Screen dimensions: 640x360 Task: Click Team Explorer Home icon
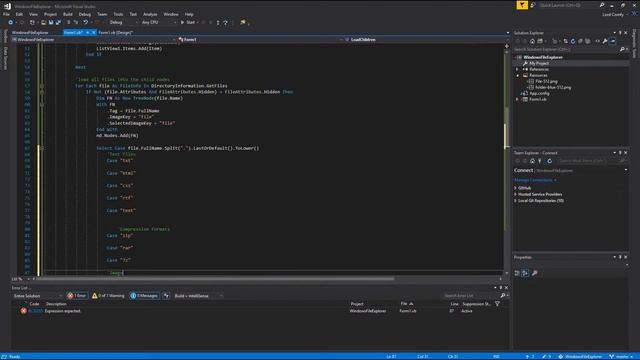[x=532, y=161]
